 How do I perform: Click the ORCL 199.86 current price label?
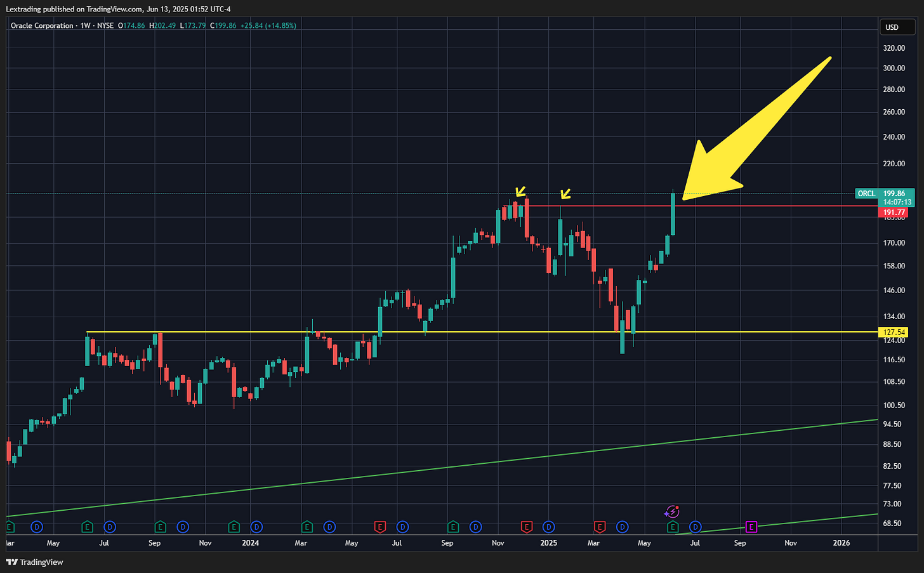pyautogui.click(x=885, y=194)
